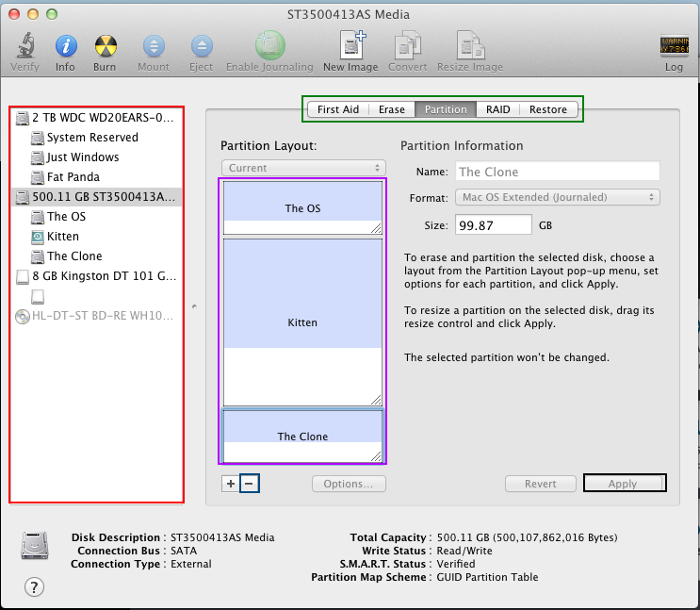Switch to the Restore tab
Image resolution: width=700 pixels, height=610 pixels.
(548, 109)
